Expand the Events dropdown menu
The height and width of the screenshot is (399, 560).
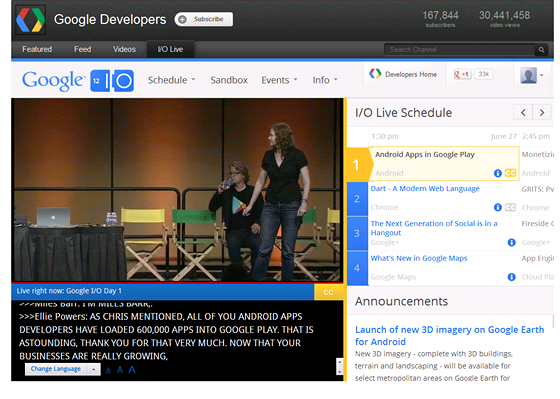[x=279, y=80]
